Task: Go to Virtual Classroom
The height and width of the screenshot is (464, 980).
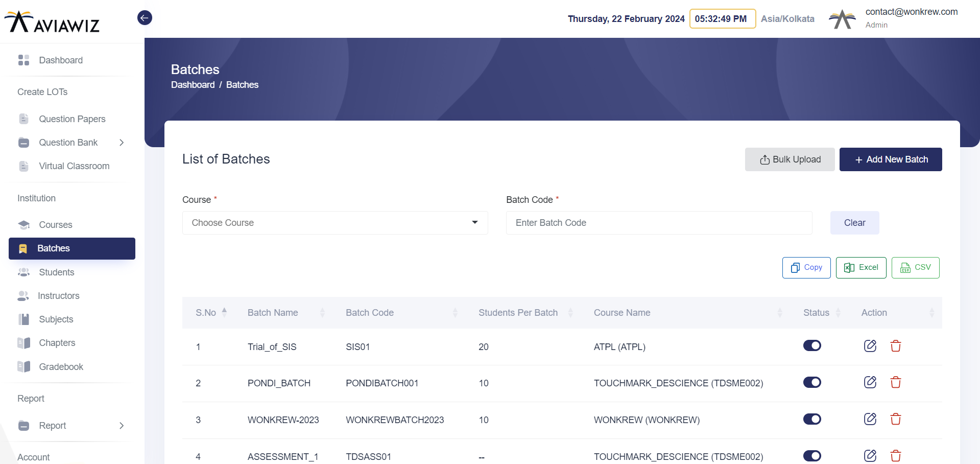Action: [x=74, y=166]
